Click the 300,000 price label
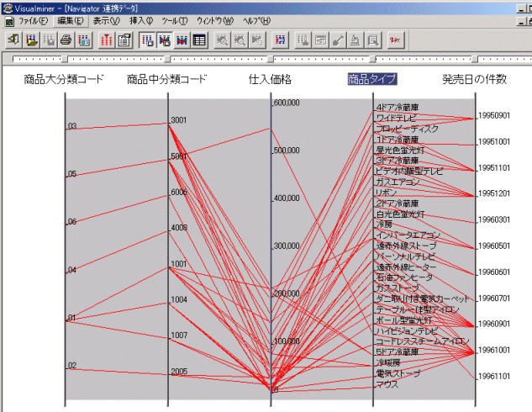 pos(287,246)
